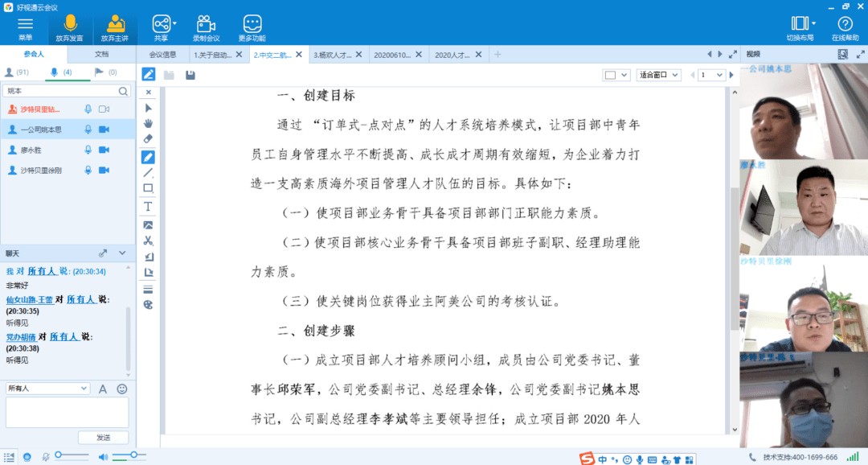Switch to the 参会人 tab
This screenshot has height=465, width=868.
point(34,55)
